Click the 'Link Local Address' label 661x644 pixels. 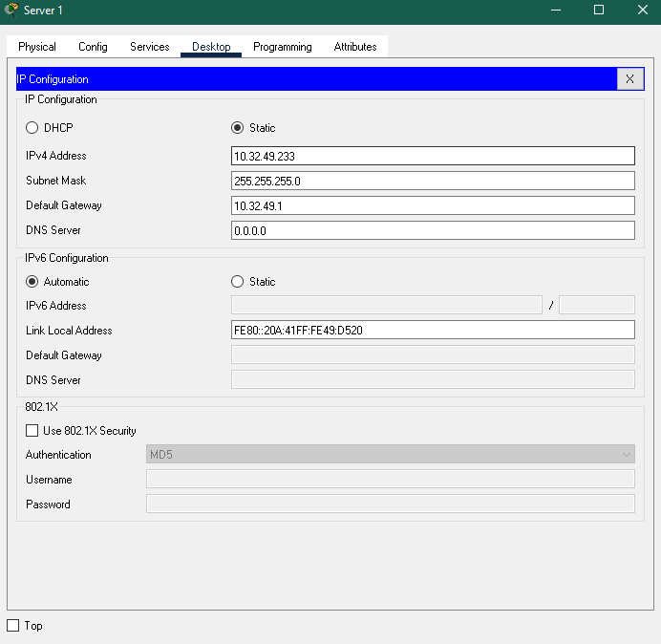coord(69,331)
